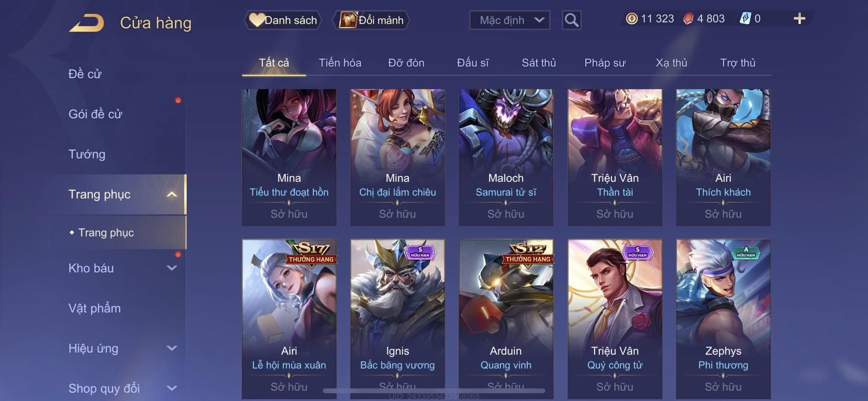868x401 pixels.
Task: Switch to the Tiến hóa tab
Action: point(340,63)
